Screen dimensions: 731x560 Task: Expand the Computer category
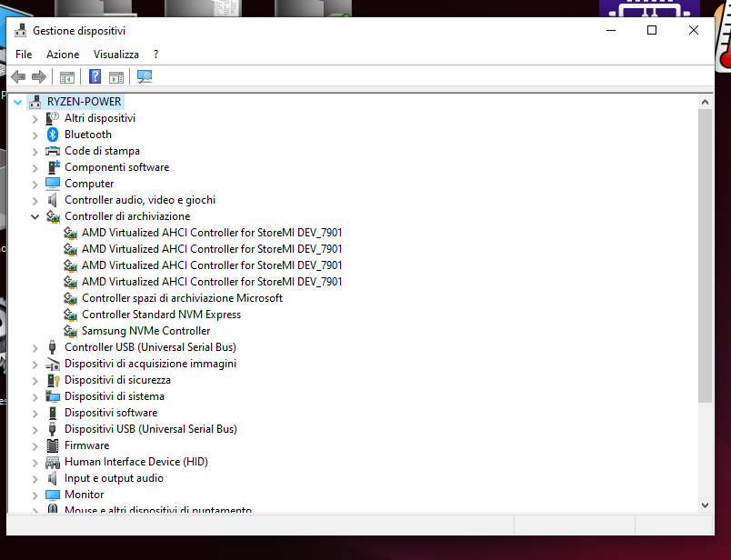click(x=35, y=184)
